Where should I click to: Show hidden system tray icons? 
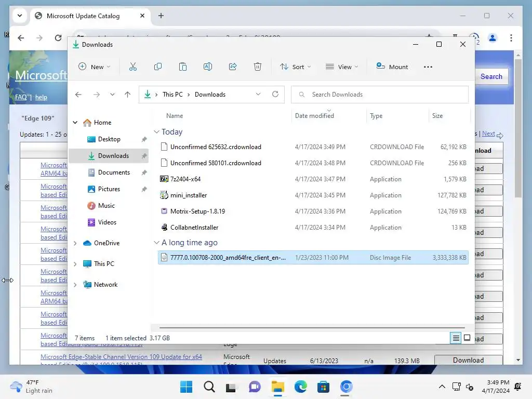click(442, 387)
